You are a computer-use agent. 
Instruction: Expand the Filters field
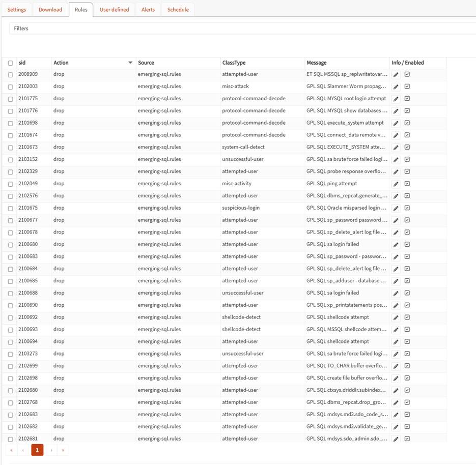pyautogui.click(x=242, y=28)
